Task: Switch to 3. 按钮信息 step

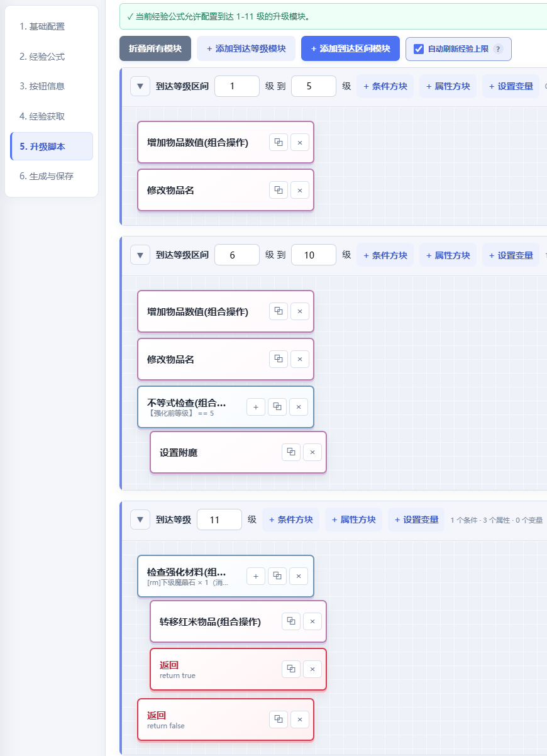Action: (x=52, y=86)
